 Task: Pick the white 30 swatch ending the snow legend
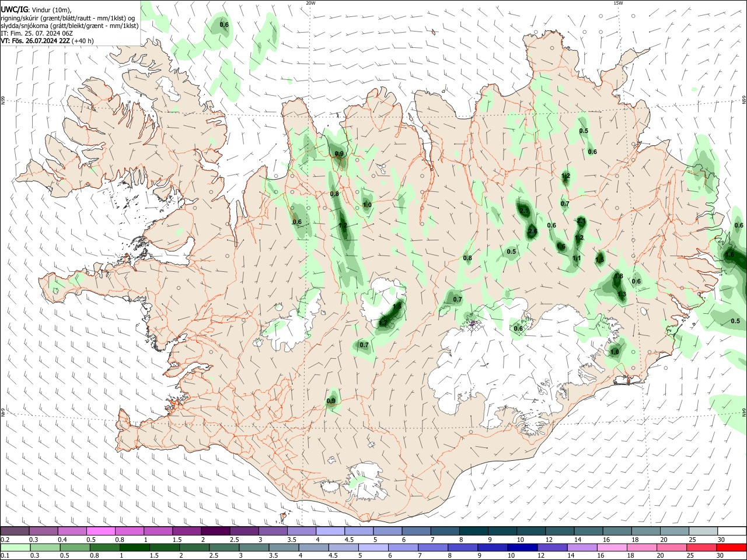tap(732, 531)
